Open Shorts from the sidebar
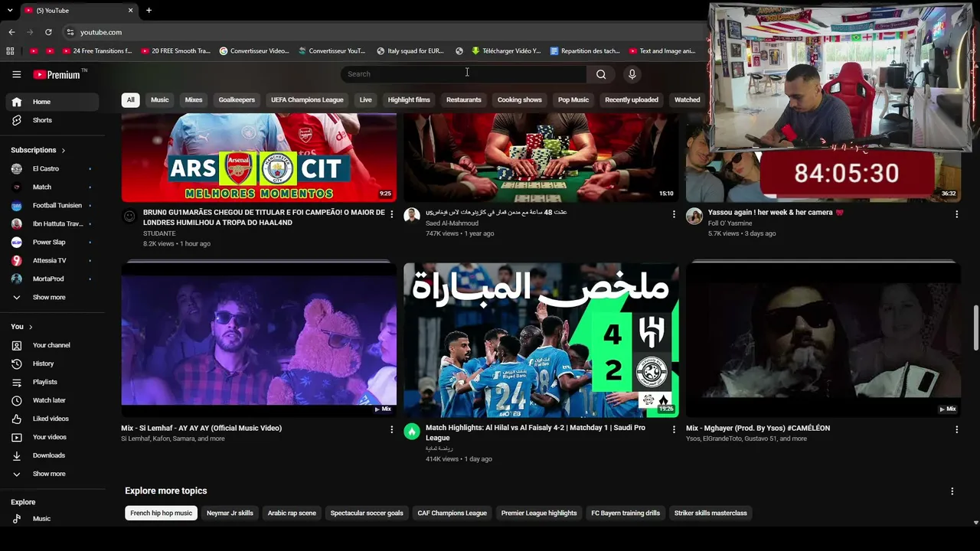 pos(52,120)
